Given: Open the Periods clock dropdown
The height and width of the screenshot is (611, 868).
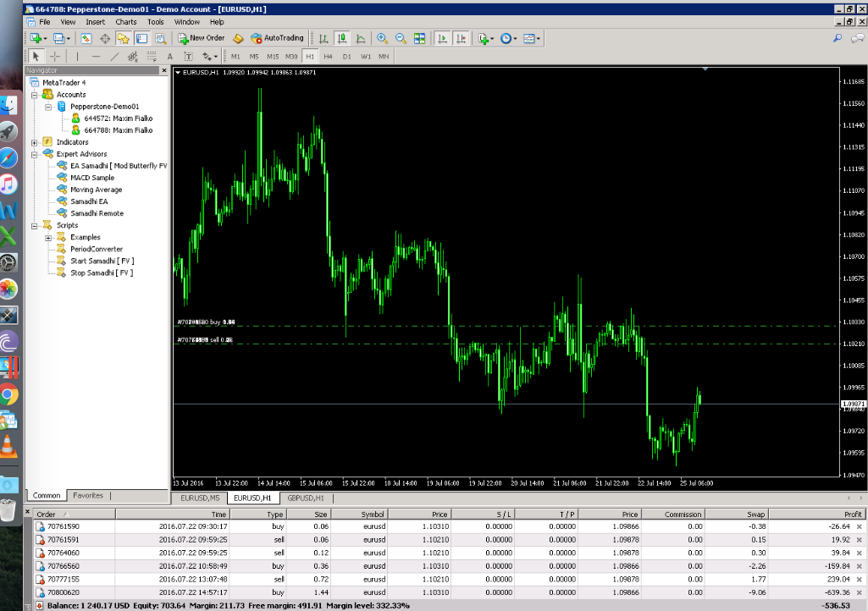Looking at the screenshot, I should (508, 38).
